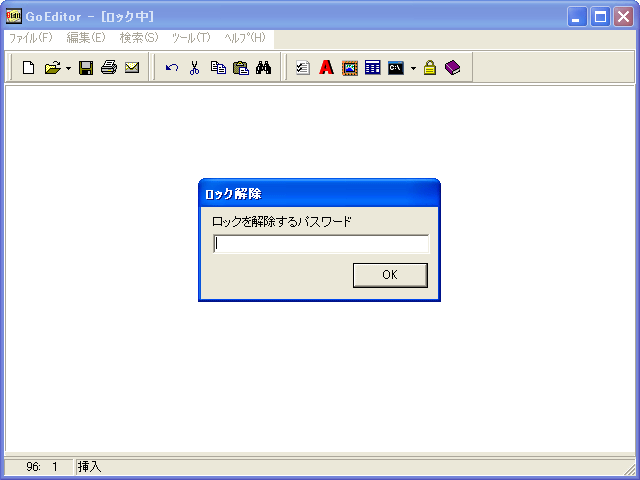Click the OK button in the unlock dialog

click(390, 275)
